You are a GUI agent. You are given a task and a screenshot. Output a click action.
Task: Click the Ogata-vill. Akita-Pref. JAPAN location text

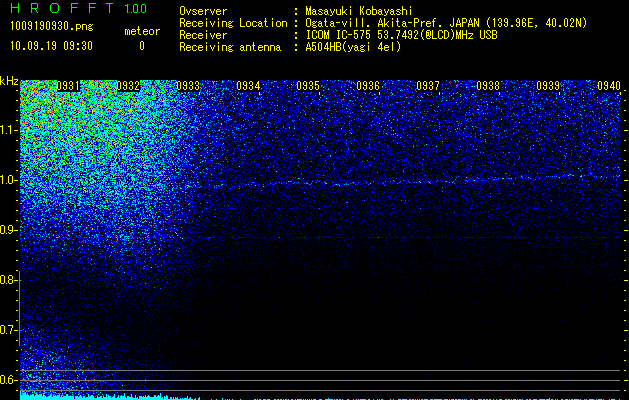[x=446, y=23]
